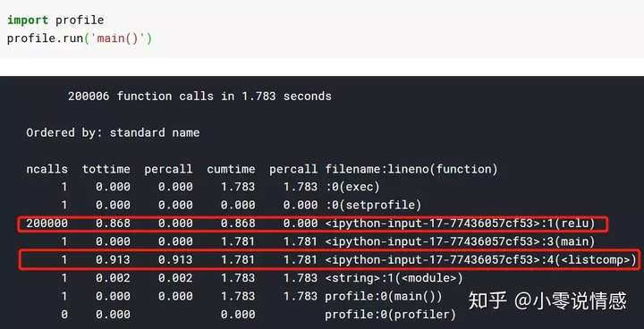Viewport: 644px width, 329px height.
Task: Click the profile:0(profiler) entry
Action: (391, 315)
